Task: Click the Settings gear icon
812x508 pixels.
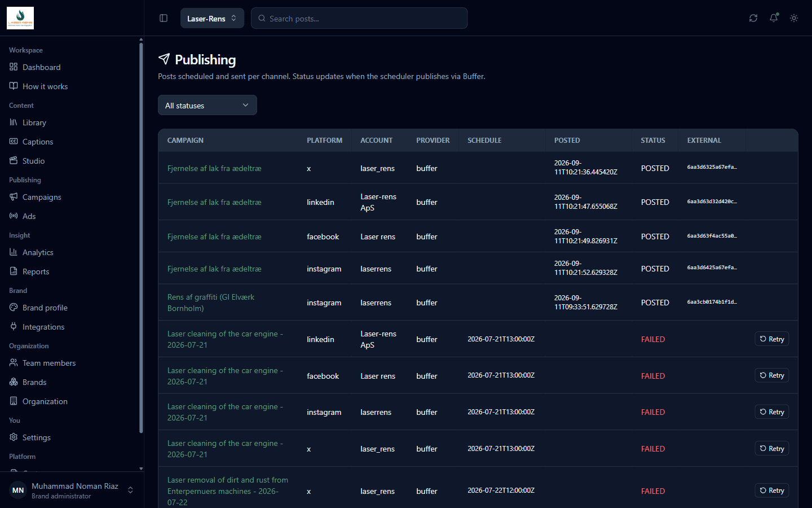Action: click(x=14, y=437)
